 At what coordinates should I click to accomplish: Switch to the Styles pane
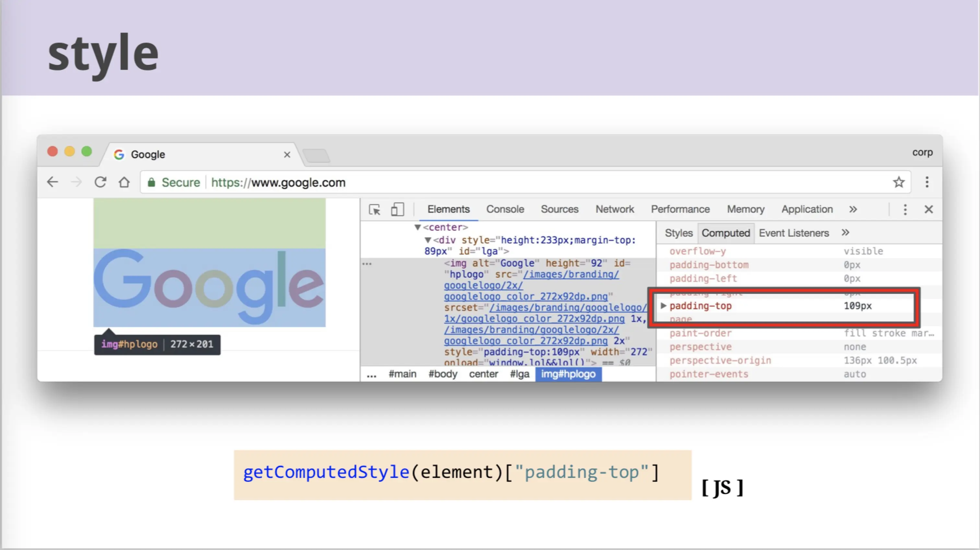pyautogui.click(x=679, y=233)
